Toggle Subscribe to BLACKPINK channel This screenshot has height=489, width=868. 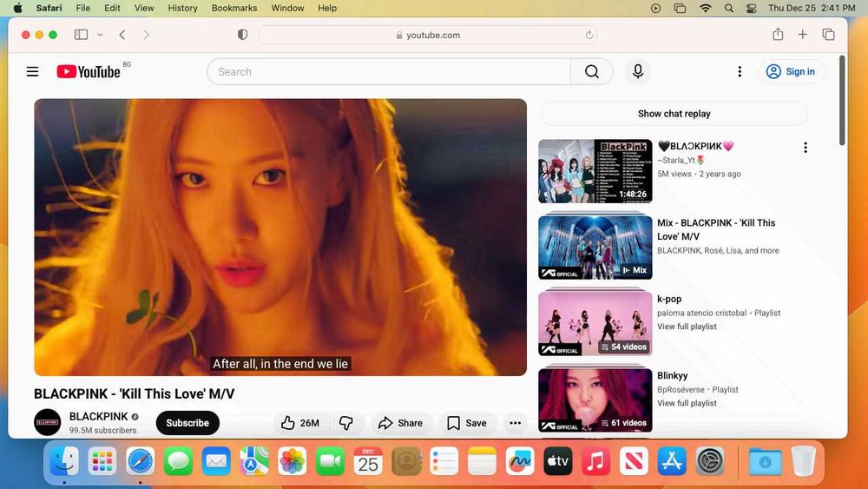[x=187, y=423]
